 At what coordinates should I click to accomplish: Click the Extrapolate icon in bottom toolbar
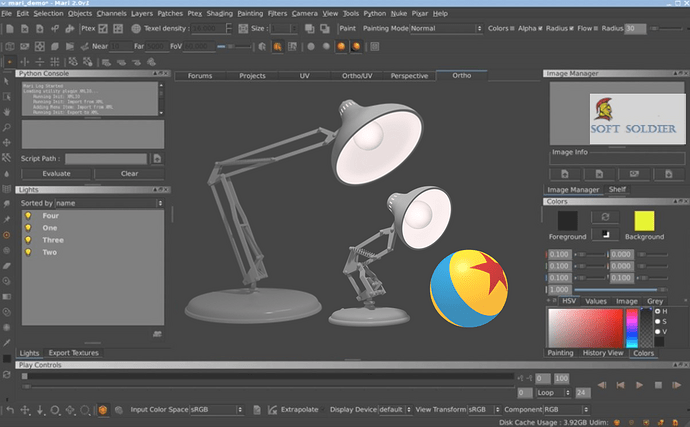click(x=272, y=410)
